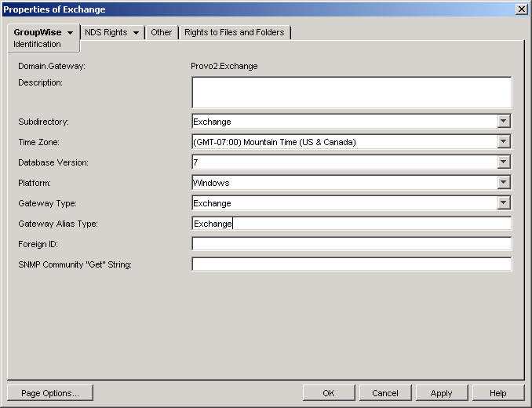
Task: Confirm with the OK button
Action: [329, 393]
